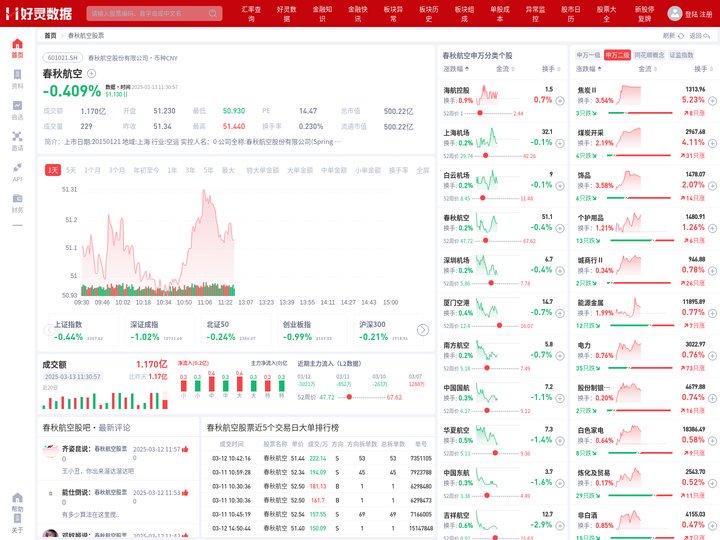Image resolution: width=720 pixels, height=540 pixels.
Task: Select the 5天 chart range
Action: (71, 170)
